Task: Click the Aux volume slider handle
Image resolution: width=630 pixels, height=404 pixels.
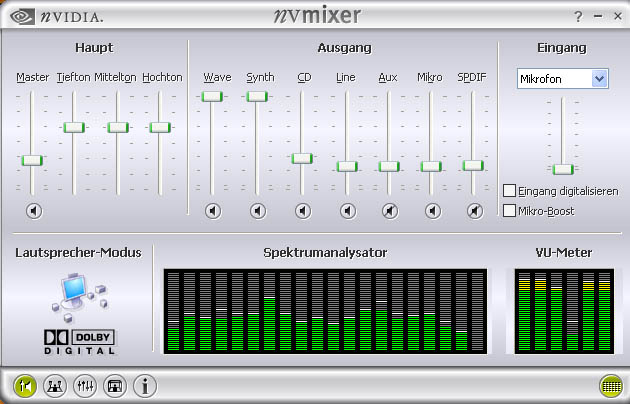Action: (x=389, y=166)
